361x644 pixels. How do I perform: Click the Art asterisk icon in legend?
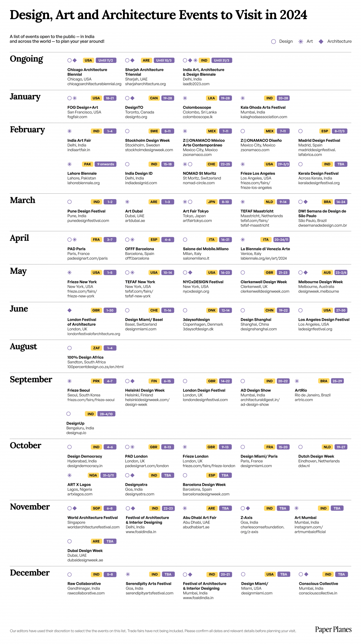(301, 42)
